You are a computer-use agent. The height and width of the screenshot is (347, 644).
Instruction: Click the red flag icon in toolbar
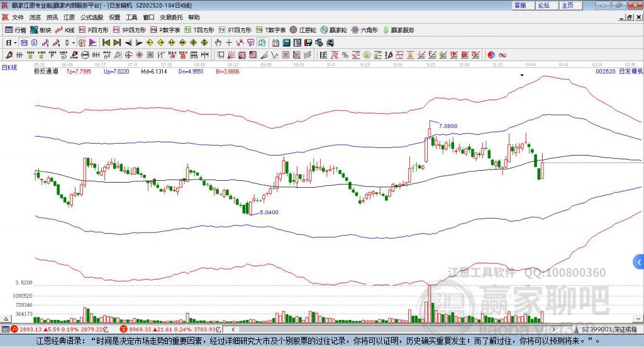[x=94, y=43]
